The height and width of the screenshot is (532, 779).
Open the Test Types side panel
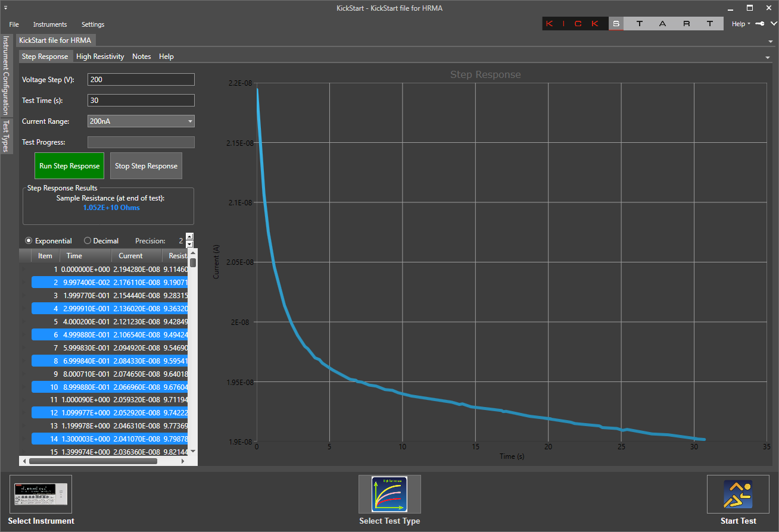[6, 136]
